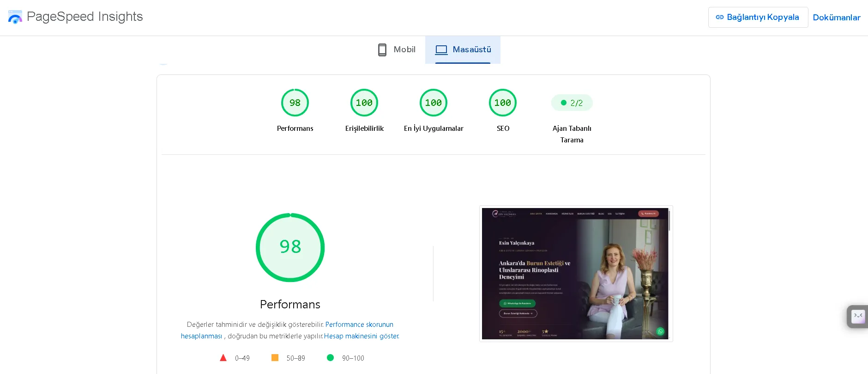The height and width of the screenshot is (374, 868).
Task: Open Hesap makinesini göster link
Action: (362, 336)
